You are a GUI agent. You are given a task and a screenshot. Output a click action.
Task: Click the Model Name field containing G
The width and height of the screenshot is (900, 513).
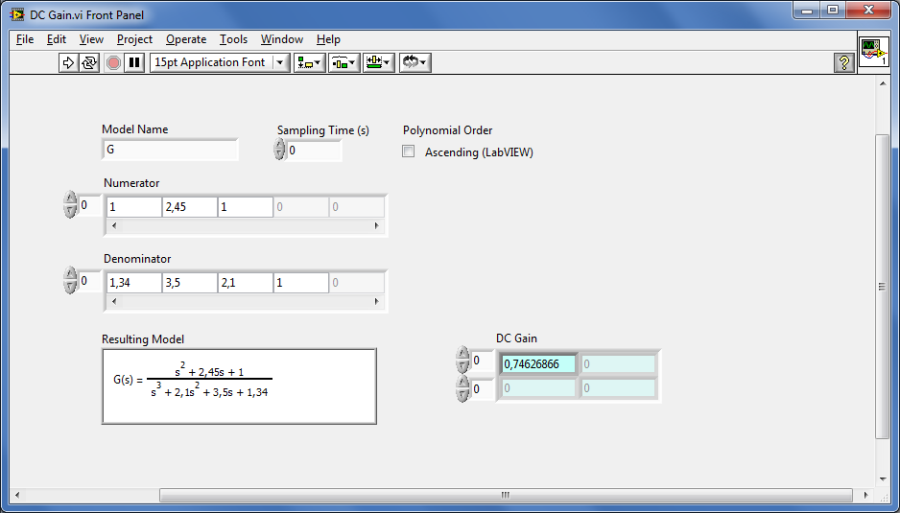coord(170,150)
